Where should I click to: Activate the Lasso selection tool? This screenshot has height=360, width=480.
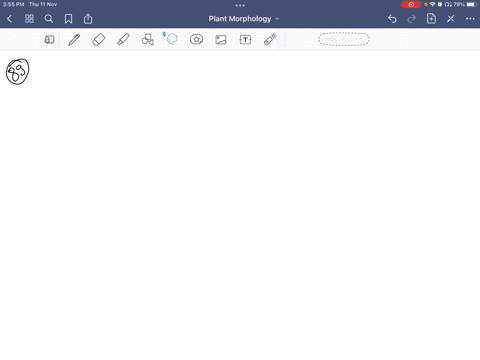coord(171,39)
